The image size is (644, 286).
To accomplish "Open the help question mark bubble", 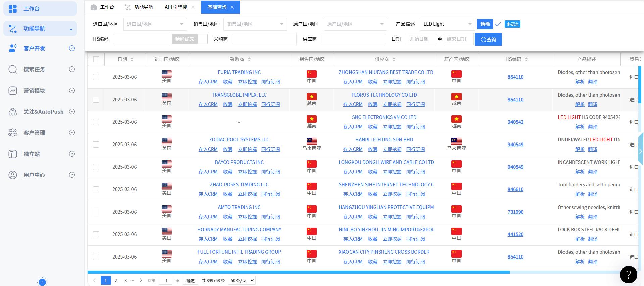I will (628, 275).
